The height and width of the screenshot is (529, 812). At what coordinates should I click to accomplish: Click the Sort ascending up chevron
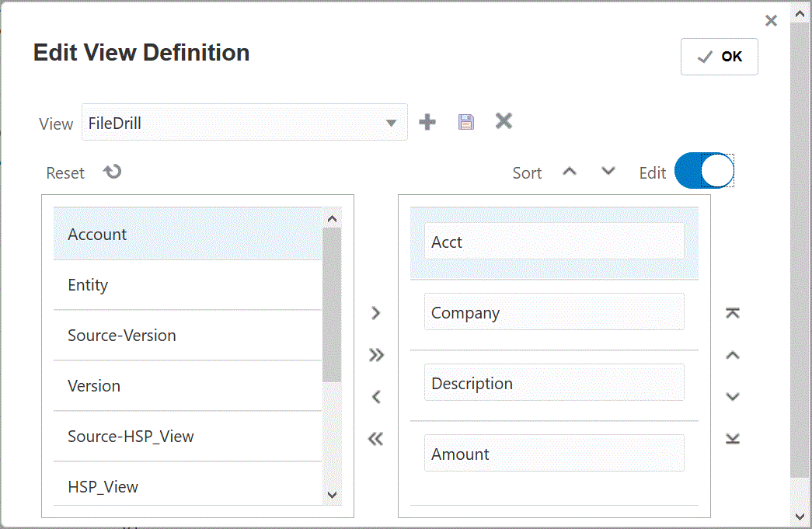(570, 172)
